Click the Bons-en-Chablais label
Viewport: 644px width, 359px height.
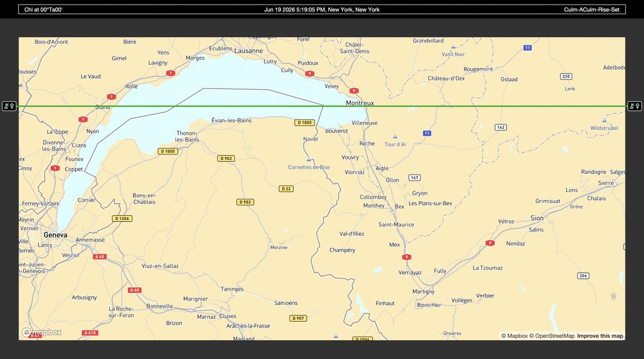click(x=144, y=199)
